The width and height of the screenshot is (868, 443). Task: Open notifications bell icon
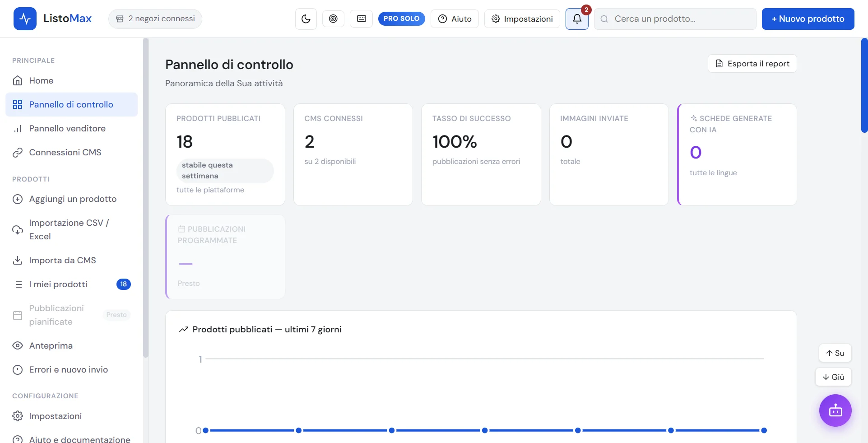(577, 19)
